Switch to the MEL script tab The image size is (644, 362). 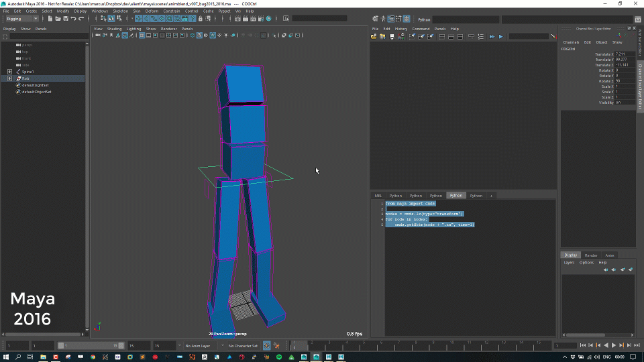click(x=378, y=196)
